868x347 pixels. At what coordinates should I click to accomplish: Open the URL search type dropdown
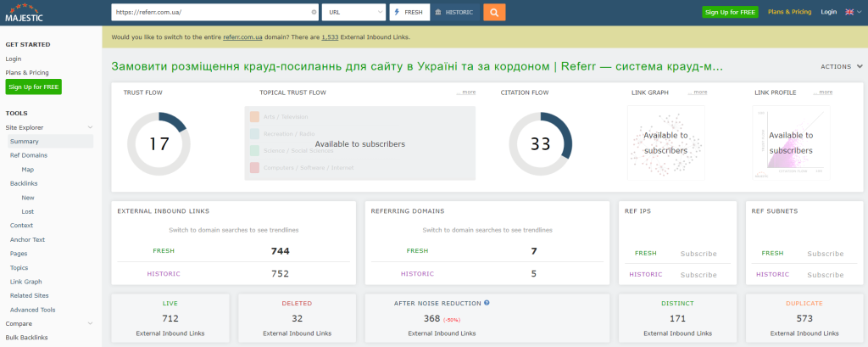pos(353,12)
